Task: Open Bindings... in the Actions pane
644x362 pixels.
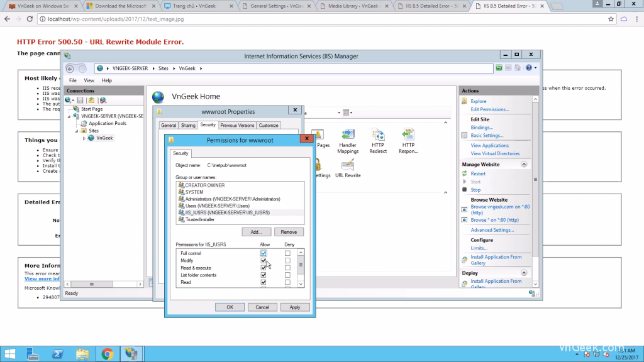Action: coord(482,128)
